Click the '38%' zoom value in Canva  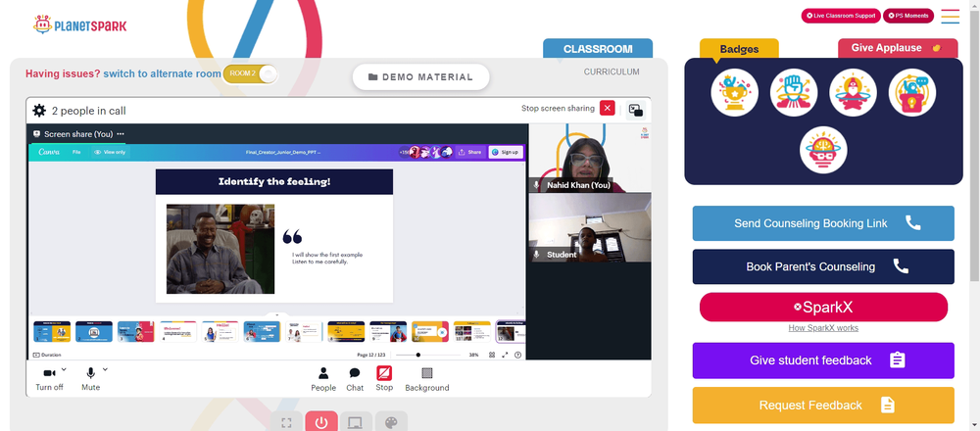[x=473, y=355]
